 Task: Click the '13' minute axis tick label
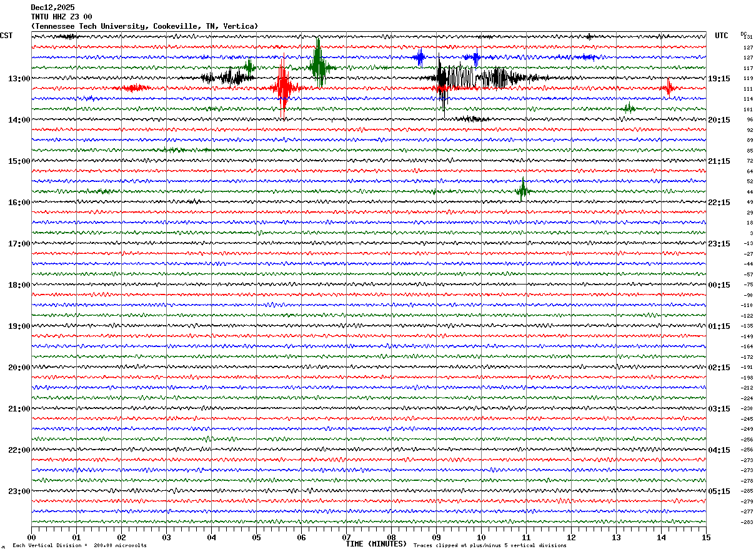pos(616,538)
